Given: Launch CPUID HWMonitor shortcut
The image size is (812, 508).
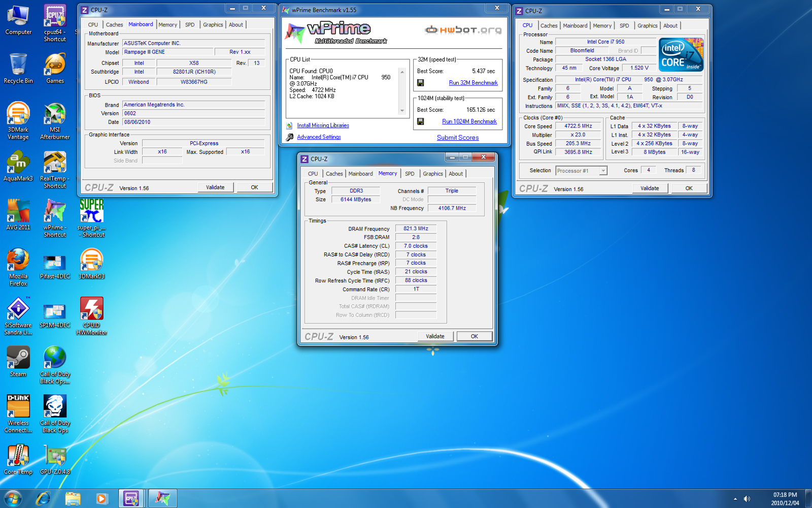Looking at the screenshot, I should [x=91, y=316].
